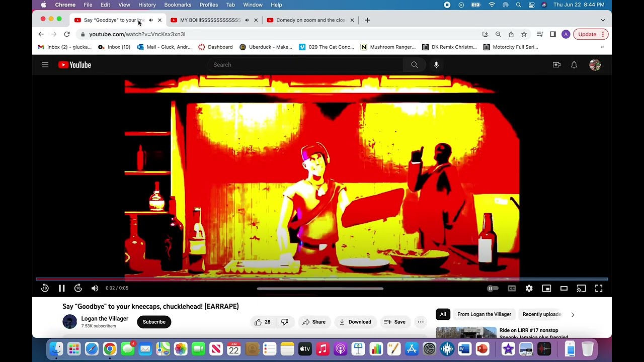Open Finder from the Dock
Image resolution: width=644 pixels, height=362 pixels.
pos(56,348)
